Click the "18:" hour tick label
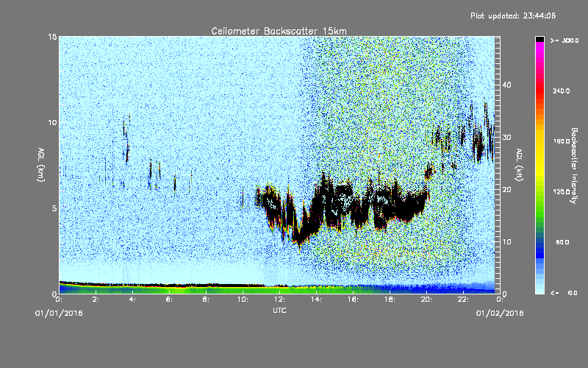This screenshot has height=368, width=588. click(x=390, y=300)
